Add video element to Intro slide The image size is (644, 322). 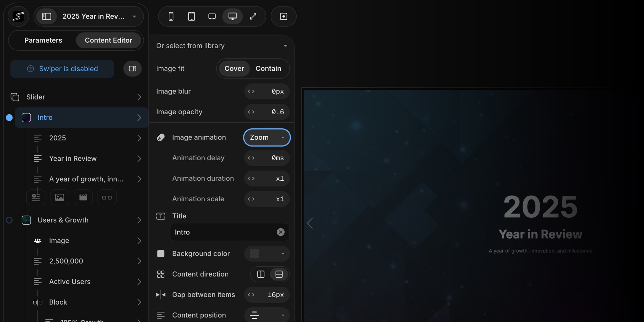(83, 197)
